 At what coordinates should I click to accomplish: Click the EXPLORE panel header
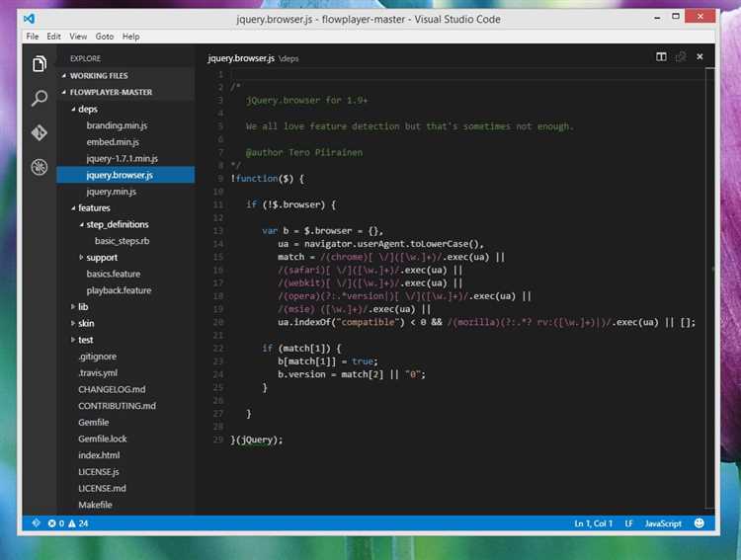click(x=86, y=58)
